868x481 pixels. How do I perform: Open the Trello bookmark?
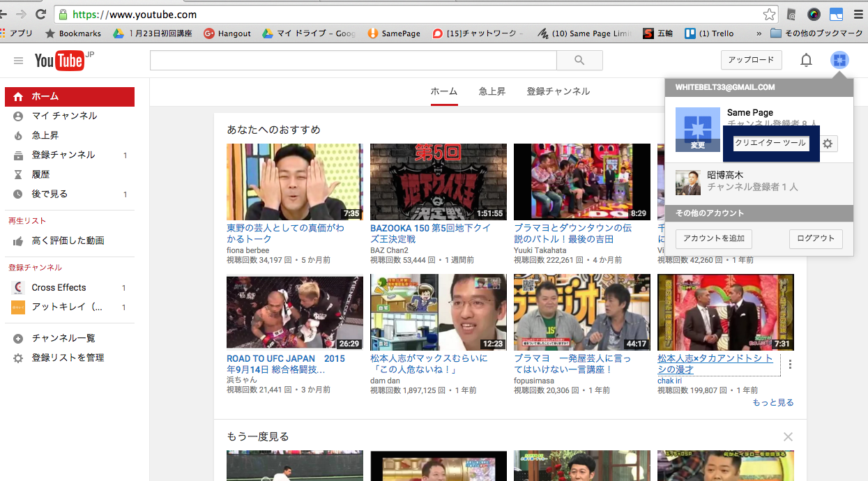coord(709,33)
